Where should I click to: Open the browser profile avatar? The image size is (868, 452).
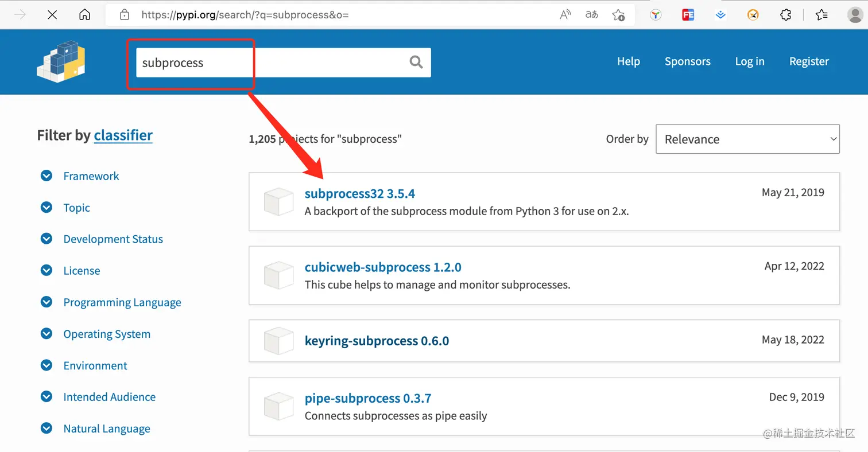(855, 15)
